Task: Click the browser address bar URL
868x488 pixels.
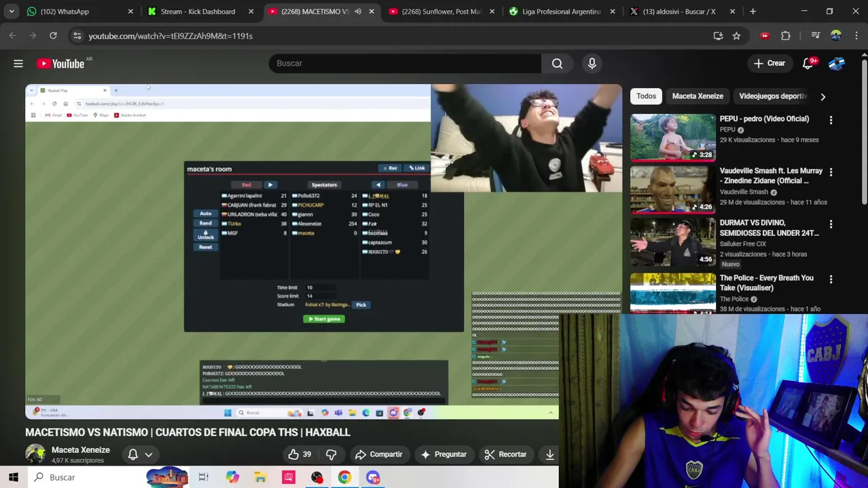Action: point(170,36)
